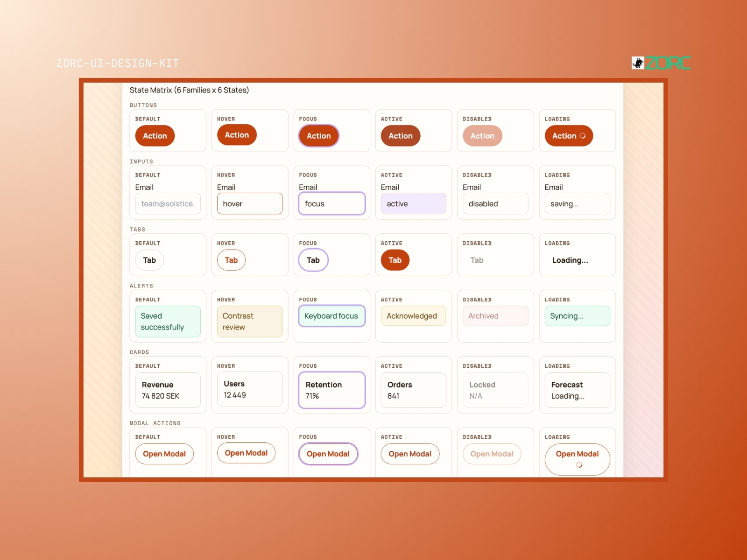The image size is (747, 560).
Task: Click the email input containing 'hover'
Action: point(250,203)
